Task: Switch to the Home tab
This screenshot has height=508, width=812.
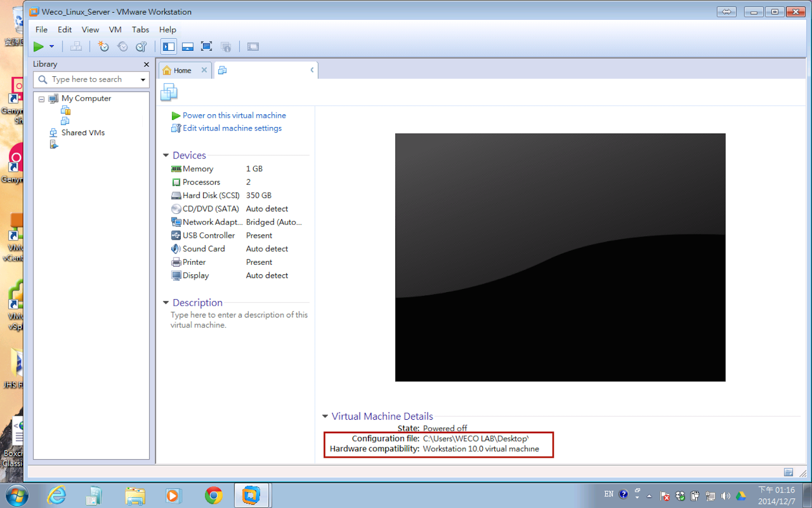Action: point(182,71)
